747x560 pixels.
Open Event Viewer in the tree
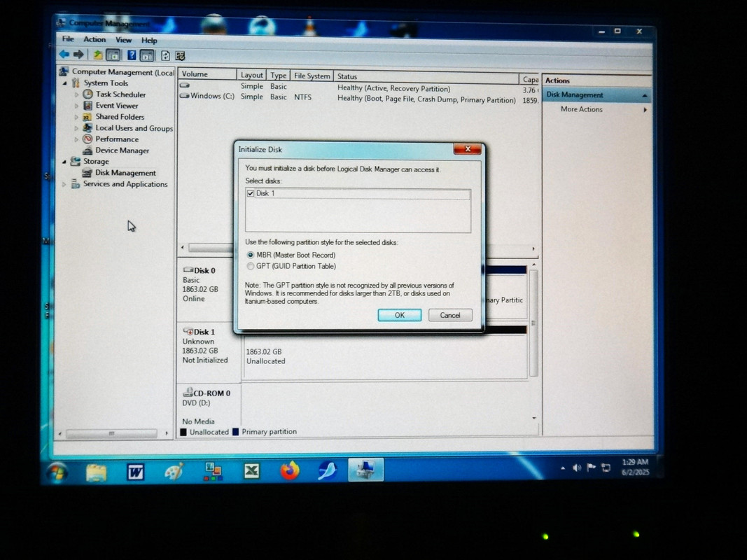[117, 106]
